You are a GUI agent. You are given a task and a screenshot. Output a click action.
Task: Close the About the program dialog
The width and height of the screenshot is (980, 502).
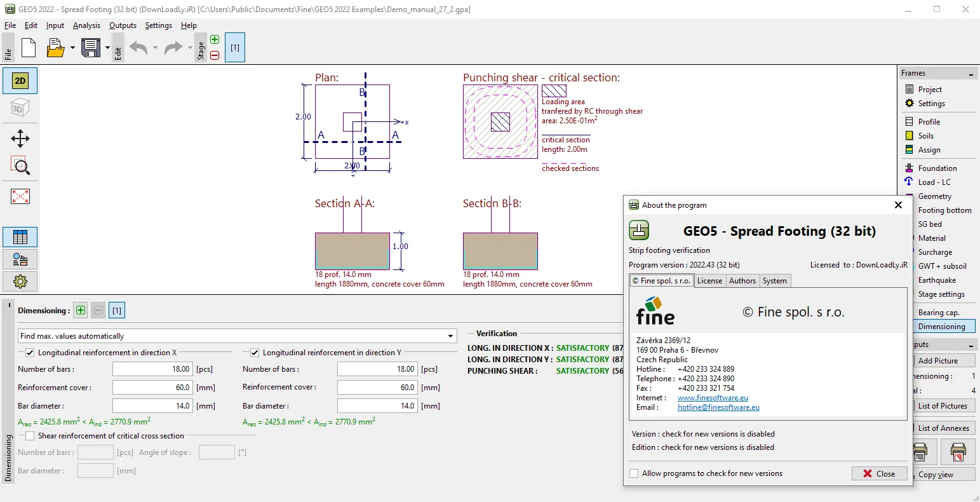click(879, 473)
